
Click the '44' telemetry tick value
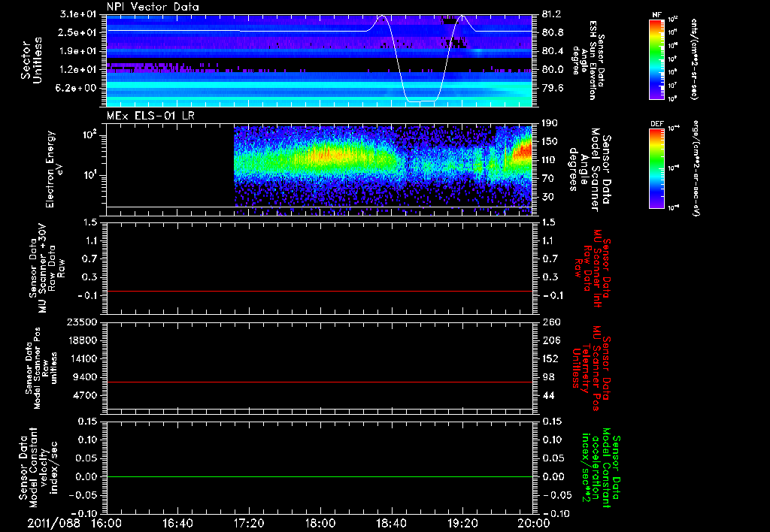tap(548, 395)
